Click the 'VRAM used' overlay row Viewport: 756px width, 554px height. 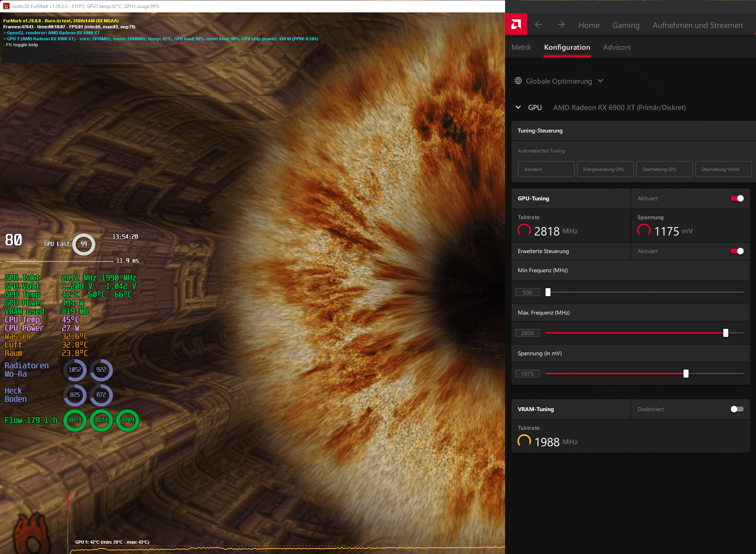coord(46,311)
